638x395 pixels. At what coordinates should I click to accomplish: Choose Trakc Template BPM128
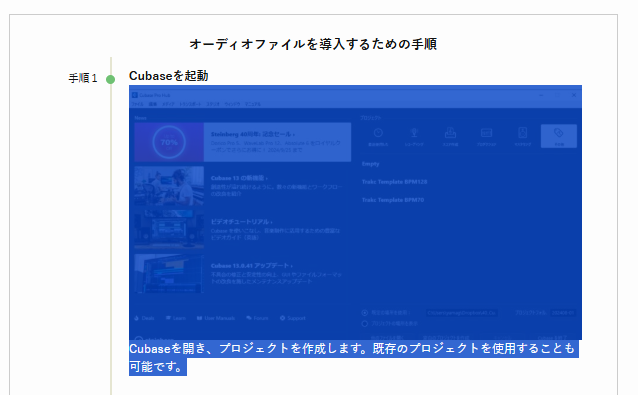[394, 182]
